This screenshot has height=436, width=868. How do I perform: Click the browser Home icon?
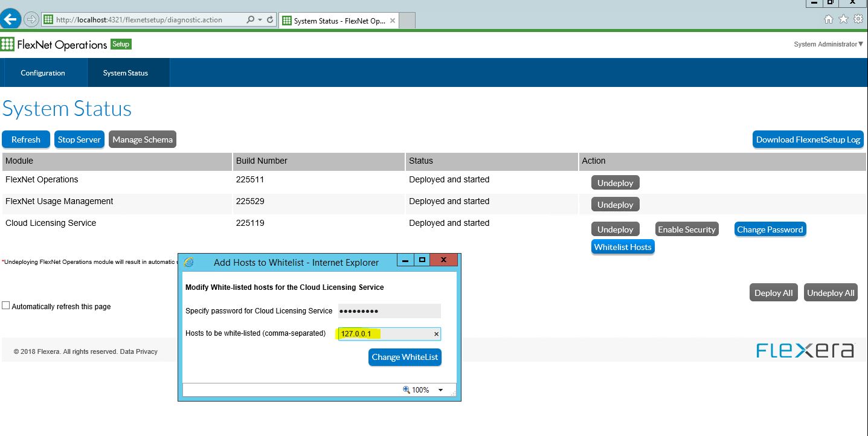click(x=829, y=19)
